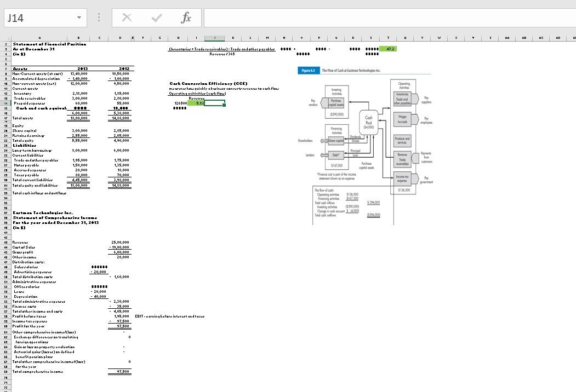Open Insert Function via fx icon
Viewport: 576px width, 392px height.
pos(186,18)
